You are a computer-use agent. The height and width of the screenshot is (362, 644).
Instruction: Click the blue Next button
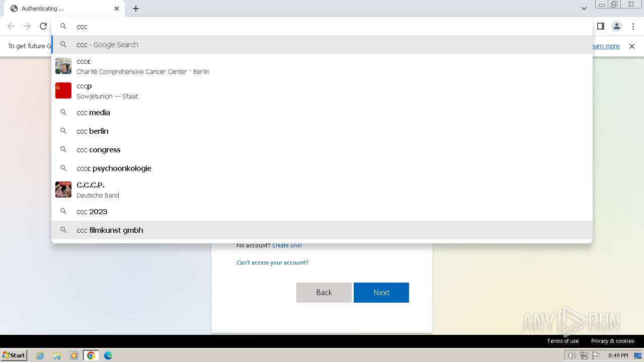381,293
